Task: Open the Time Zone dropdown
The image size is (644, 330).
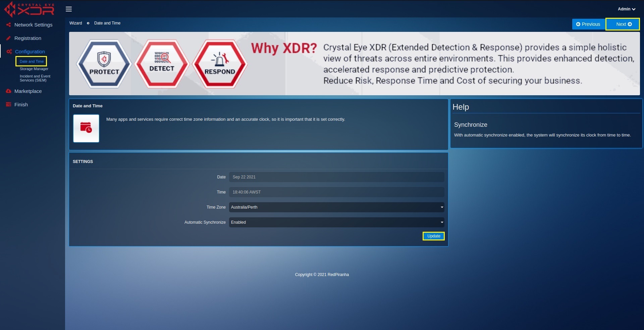Action: pyautogui.click(x=336, y=207)
